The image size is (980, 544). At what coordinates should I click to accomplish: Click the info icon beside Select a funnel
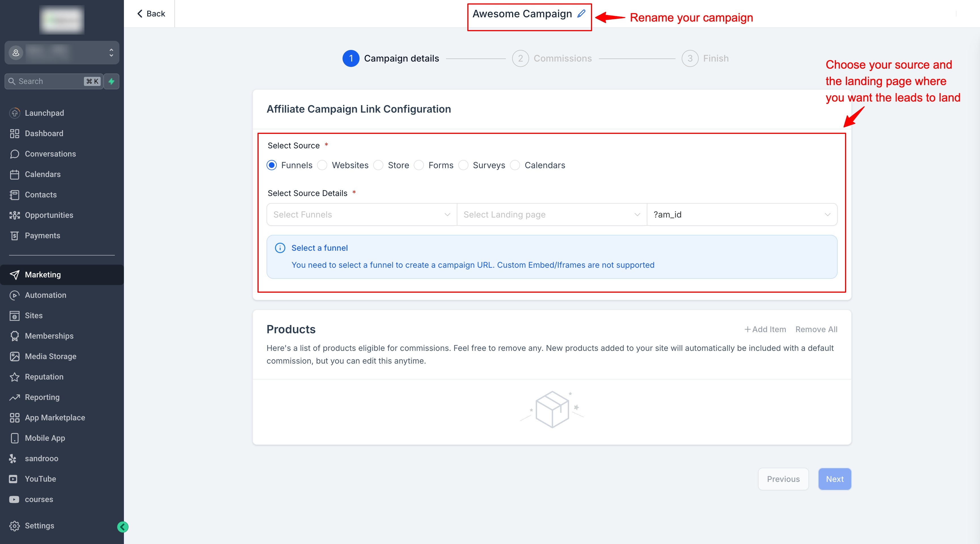point(280,248)
